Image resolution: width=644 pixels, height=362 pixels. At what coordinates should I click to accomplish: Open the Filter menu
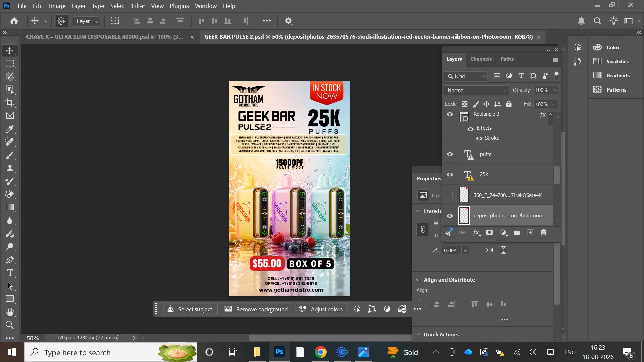tap(138, 6)
